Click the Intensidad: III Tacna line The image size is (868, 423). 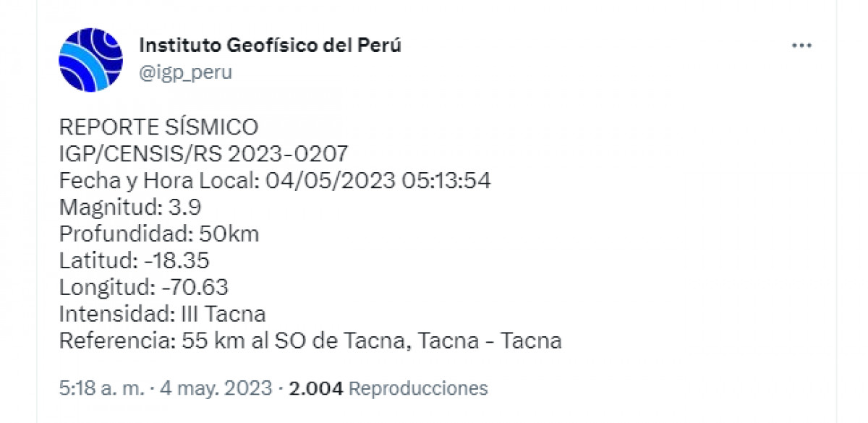click(162, 315)
